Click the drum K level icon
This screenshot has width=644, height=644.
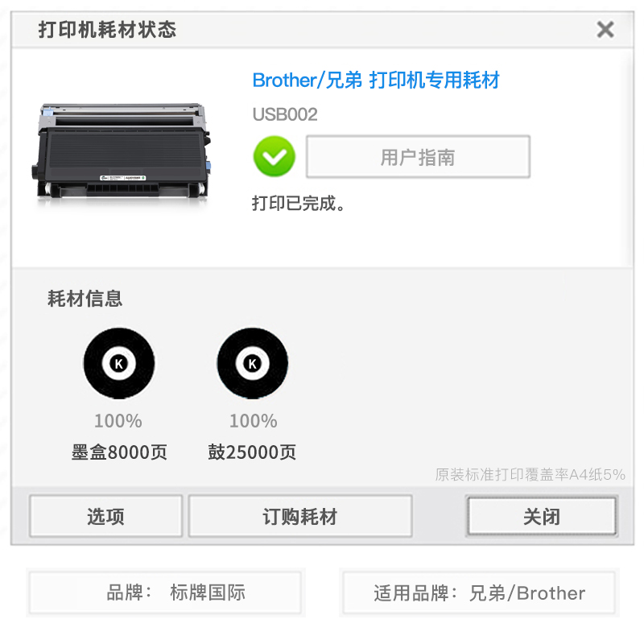(x=253, y=363)
